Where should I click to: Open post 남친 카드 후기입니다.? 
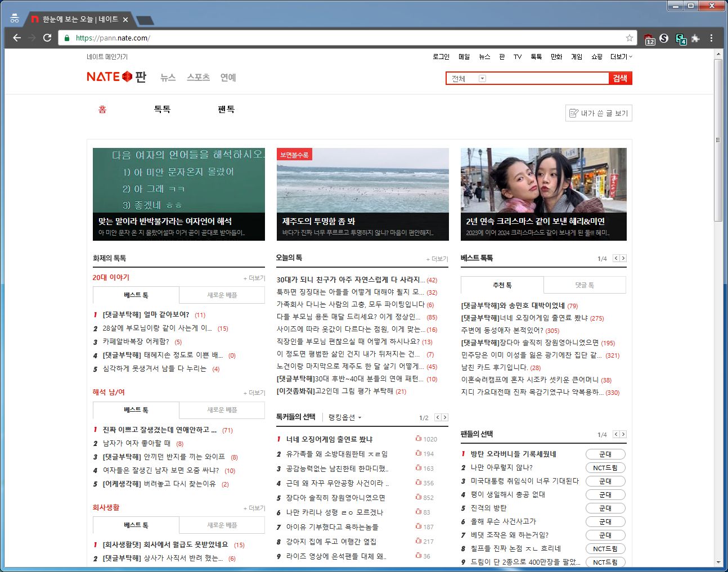(495, 367)
